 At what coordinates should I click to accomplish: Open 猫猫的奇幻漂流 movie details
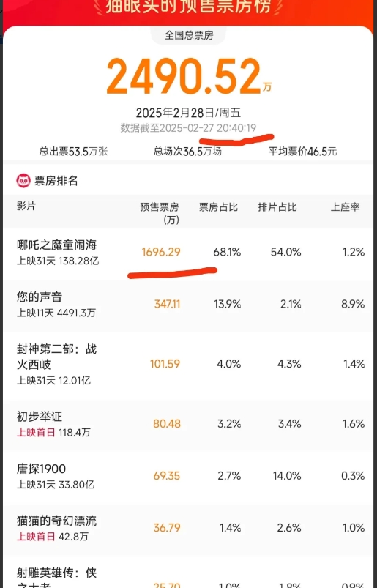click(x=190, y=528)
